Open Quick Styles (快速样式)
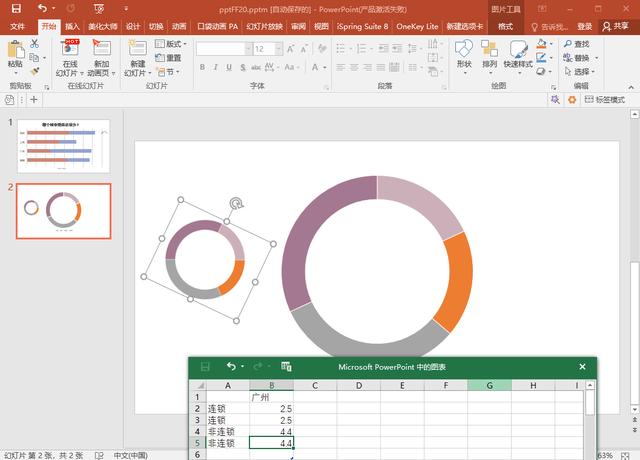This screenshot has height=460, width=640. pos(518,54)
